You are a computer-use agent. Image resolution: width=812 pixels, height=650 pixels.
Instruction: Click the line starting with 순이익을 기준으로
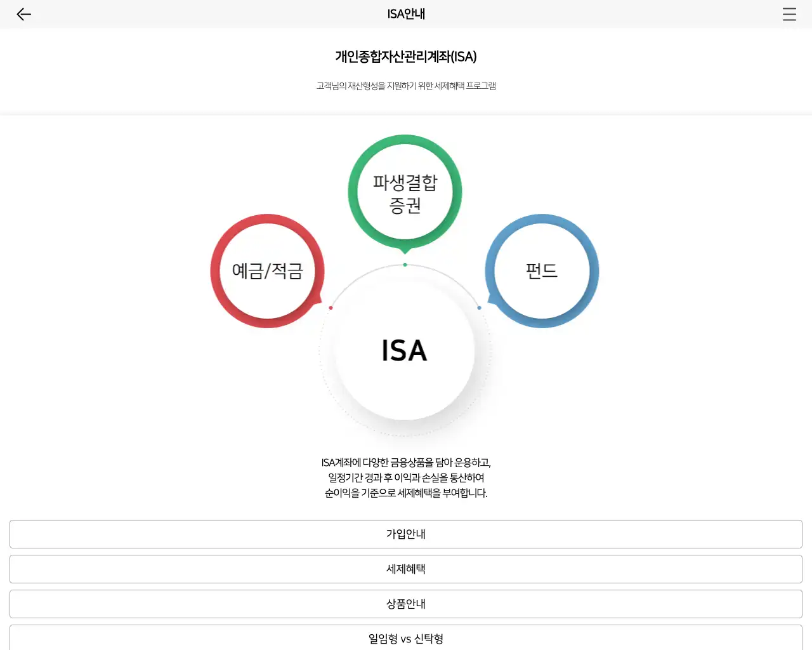(406, 493)
